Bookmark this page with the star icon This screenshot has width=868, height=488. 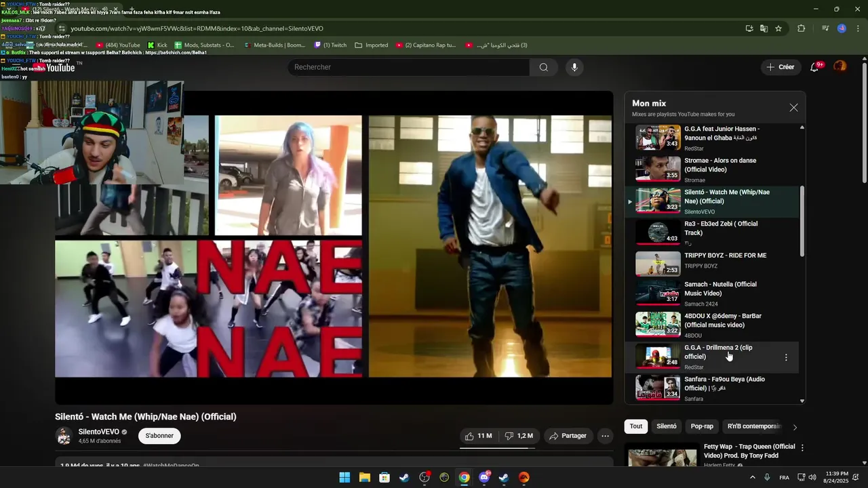(x=778, y=28)
